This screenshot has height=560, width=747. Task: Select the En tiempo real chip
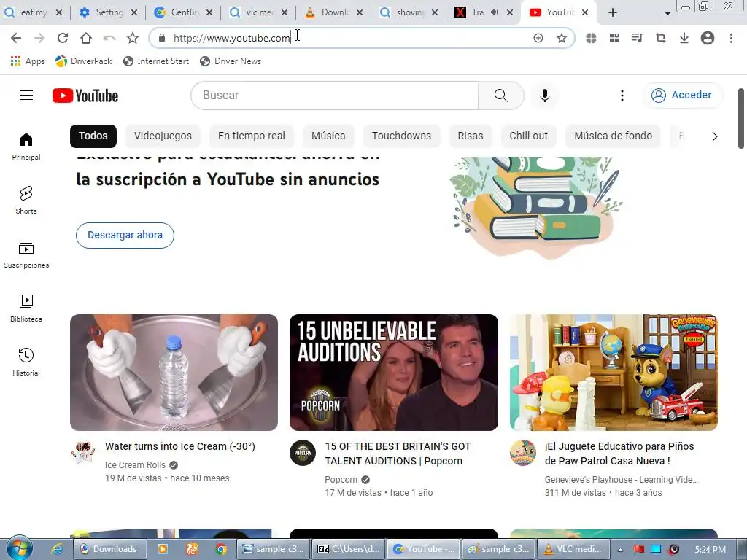pos(252,136)
